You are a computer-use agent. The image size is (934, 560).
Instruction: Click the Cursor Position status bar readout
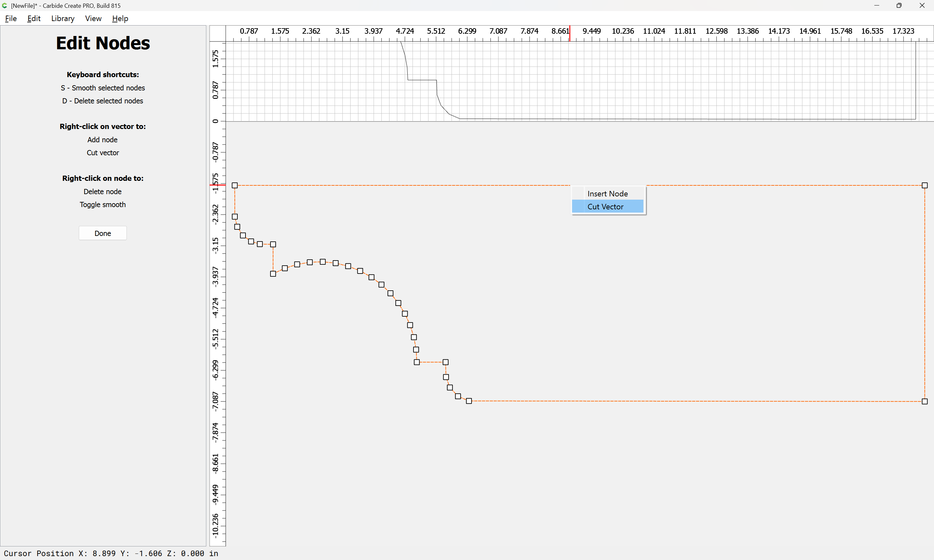click(x=111, y=553)
